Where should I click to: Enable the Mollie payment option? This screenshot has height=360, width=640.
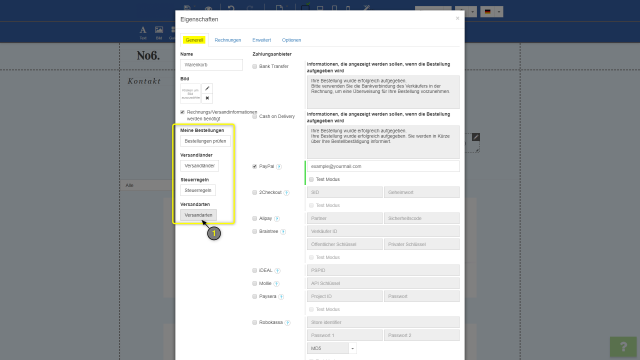pyautogui.click(x=255, y=283)
